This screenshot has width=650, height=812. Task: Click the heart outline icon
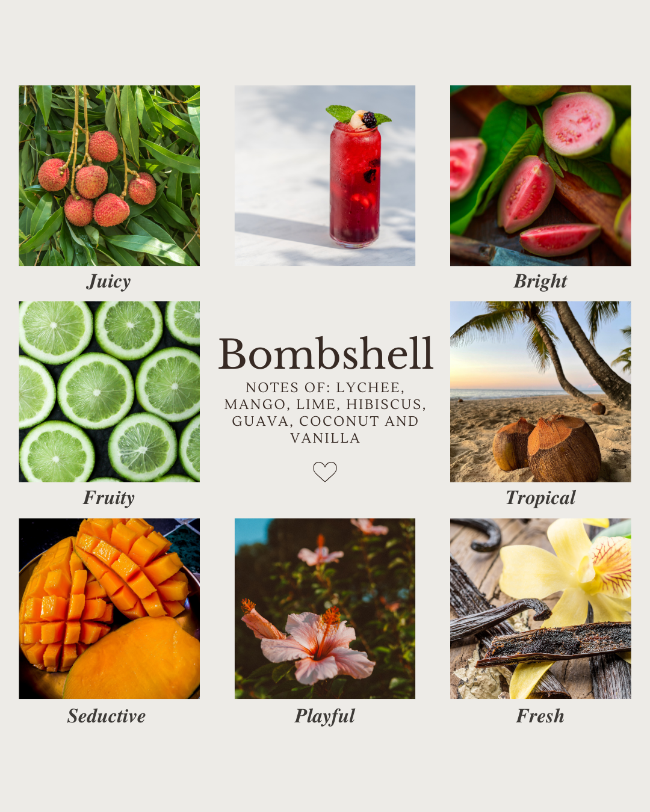(325, 472)
